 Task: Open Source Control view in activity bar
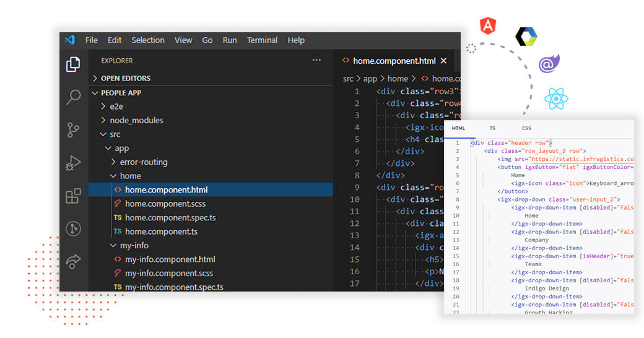tap(73, 130)
